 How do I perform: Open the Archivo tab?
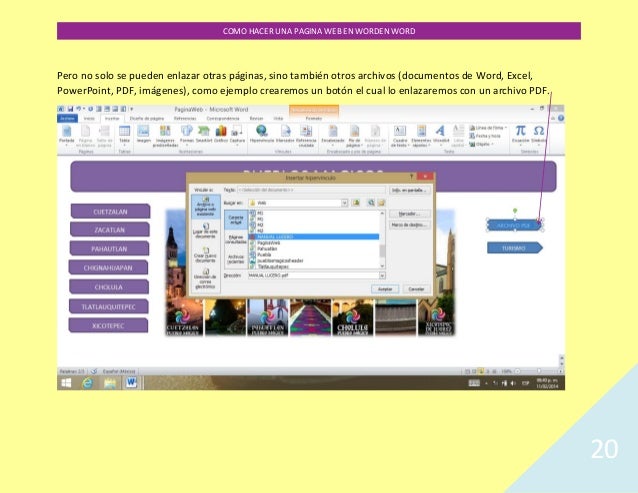pyautogui.click(x=67, y=118)
